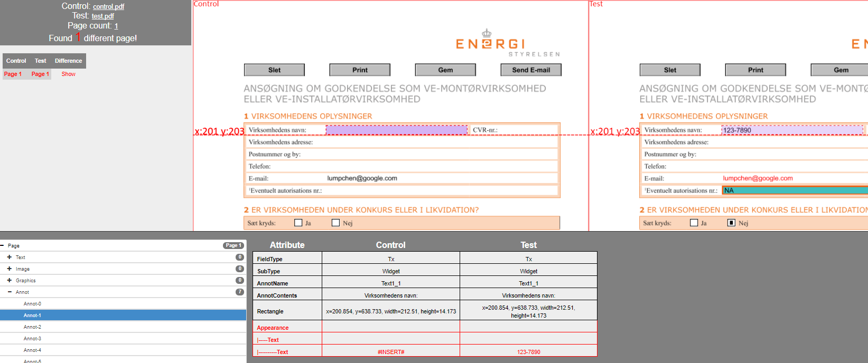Image resolution: width=868 pixels, height=363 pixels.
Task: Click Send E-mail button in Control document
Action: click(x=531, y=70)
